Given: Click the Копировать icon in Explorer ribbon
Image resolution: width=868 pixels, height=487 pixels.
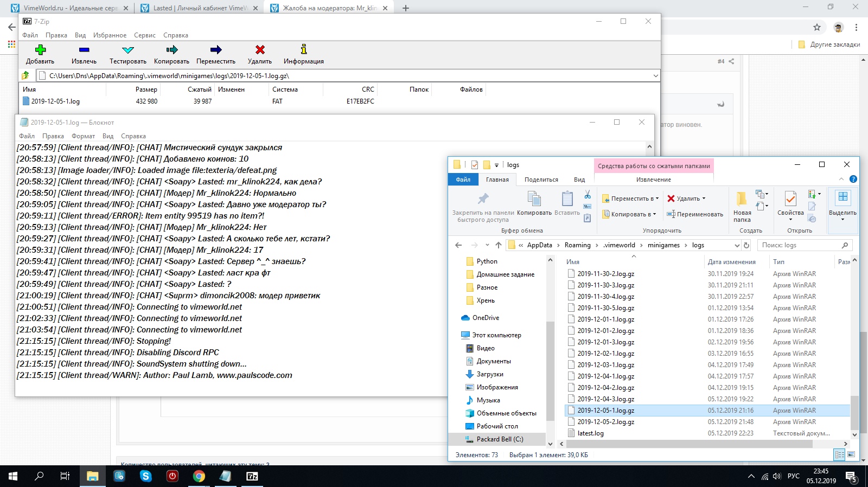Looking at the screenshot, I should 534,198.
